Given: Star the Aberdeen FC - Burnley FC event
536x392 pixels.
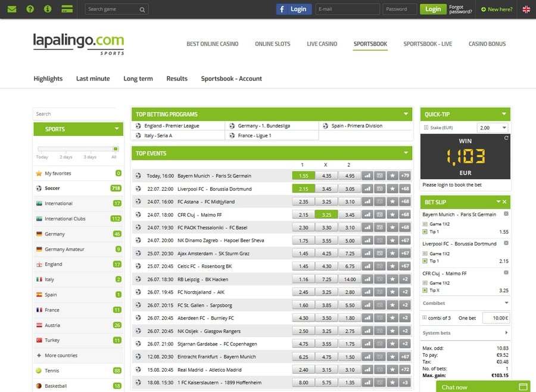Looking at the screenshot, I should [392, 318].
